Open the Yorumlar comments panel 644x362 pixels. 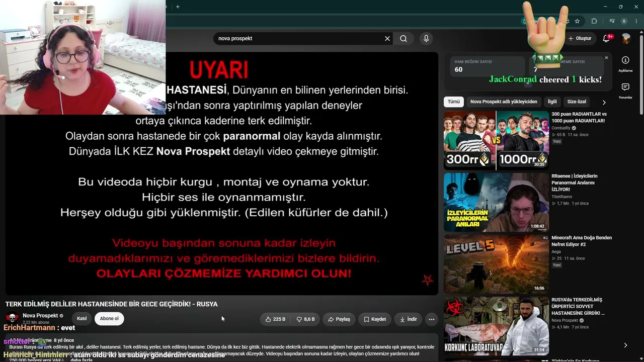pos(625,90)
